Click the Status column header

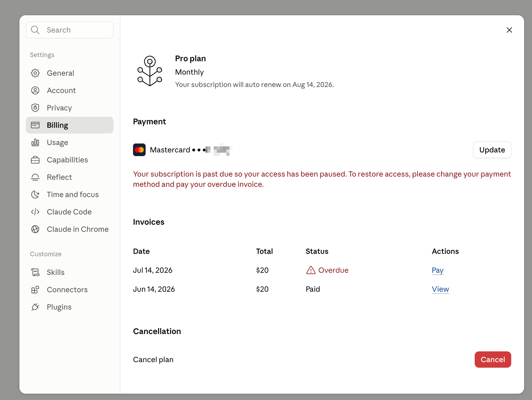[x=317, y=251]
